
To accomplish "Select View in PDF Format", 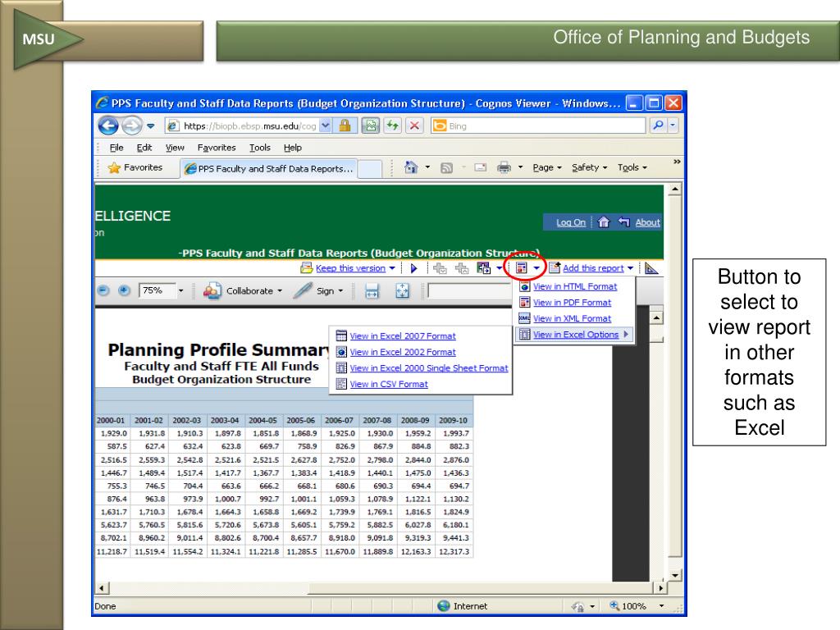I will 572,303.
